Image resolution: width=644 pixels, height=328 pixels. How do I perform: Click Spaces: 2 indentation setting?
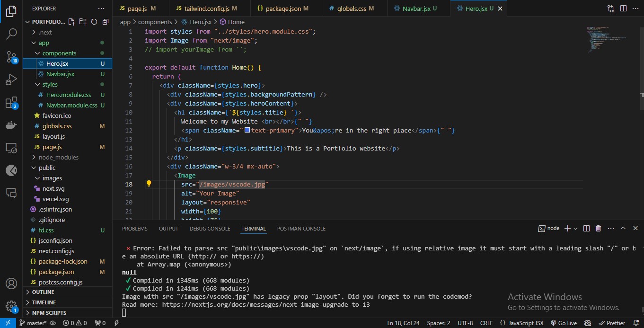click(439, 323)
